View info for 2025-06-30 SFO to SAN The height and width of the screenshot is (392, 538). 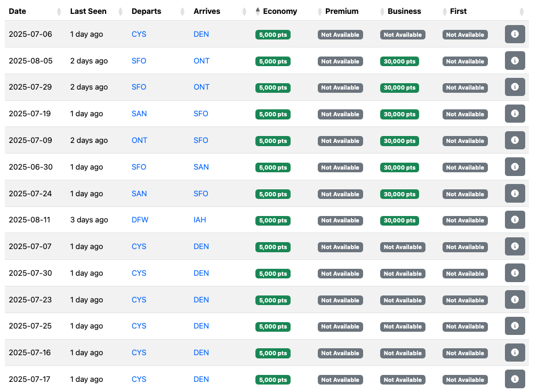515,167
